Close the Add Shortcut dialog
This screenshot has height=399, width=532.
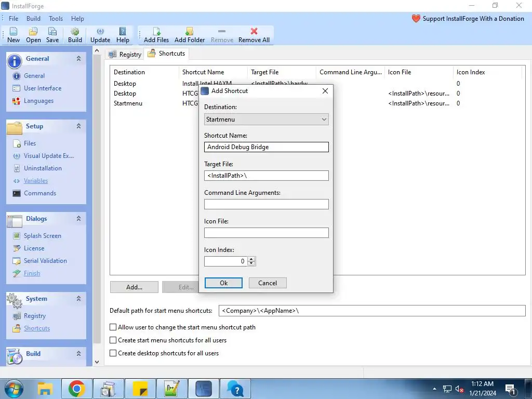point(325,91)
